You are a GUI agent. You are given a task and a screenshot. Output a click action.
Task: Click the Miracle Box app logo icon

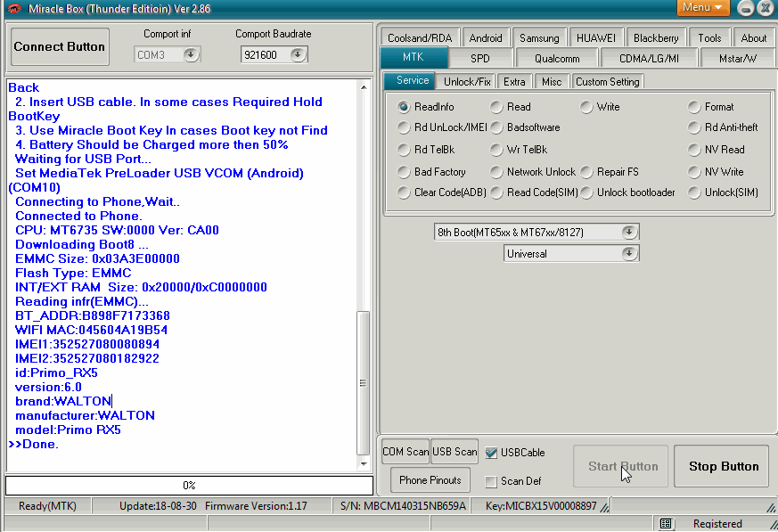coord(14,8)
